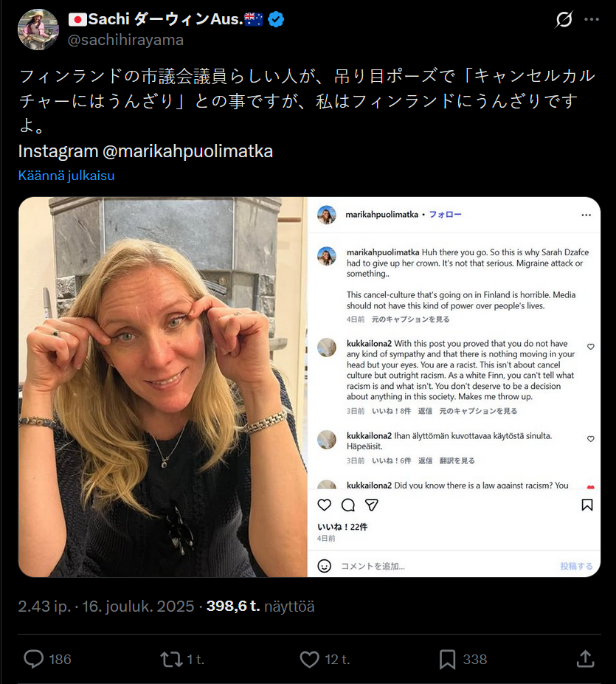616x684 pixels.
Task: Open Instagram post's three-dot options
Action: (x=586, y=215)
